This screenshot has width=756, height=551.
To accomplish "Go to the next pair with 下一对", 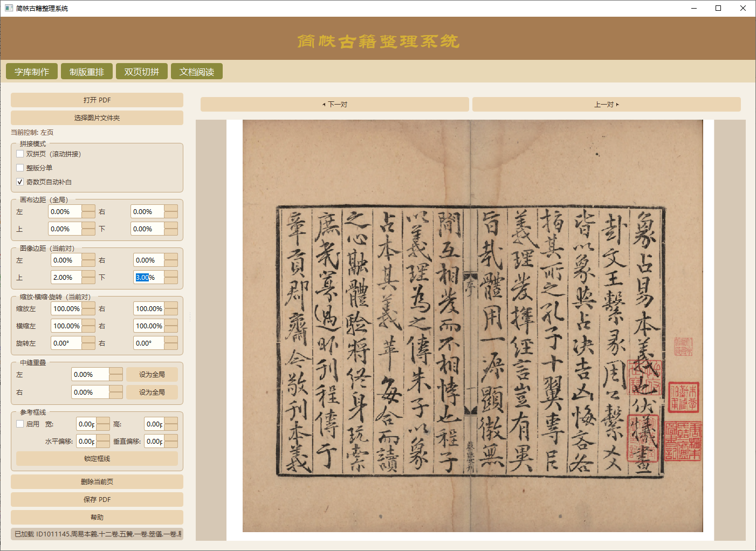I will click(x=335, y=105).
